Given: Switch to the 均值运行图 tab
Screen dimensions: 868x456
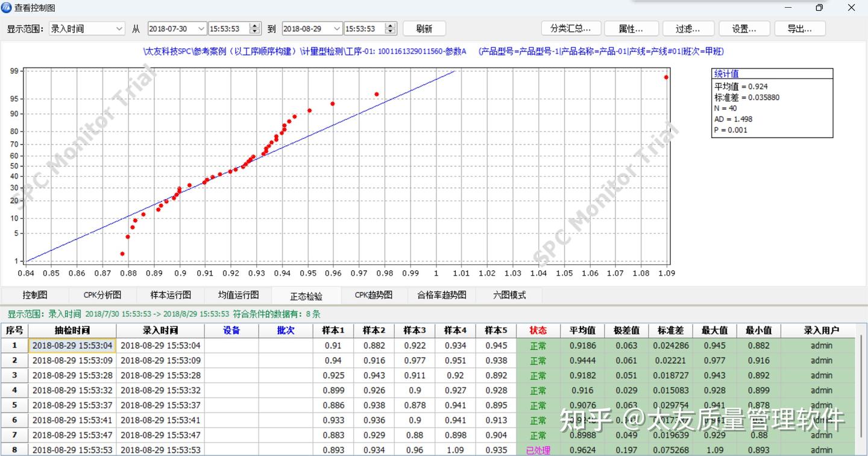Looking at the screenshot, I should point(237,295).
